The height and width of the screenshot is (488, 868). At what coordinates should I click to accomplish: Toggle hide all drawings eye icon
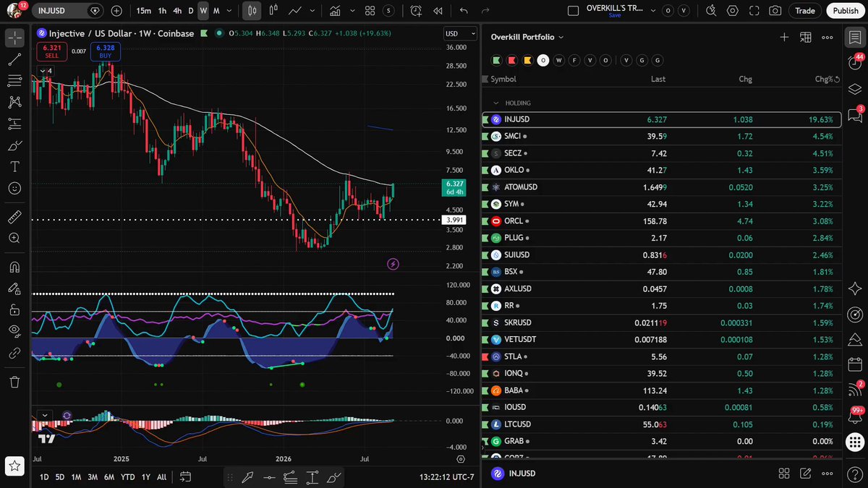(x=14, y=332)
